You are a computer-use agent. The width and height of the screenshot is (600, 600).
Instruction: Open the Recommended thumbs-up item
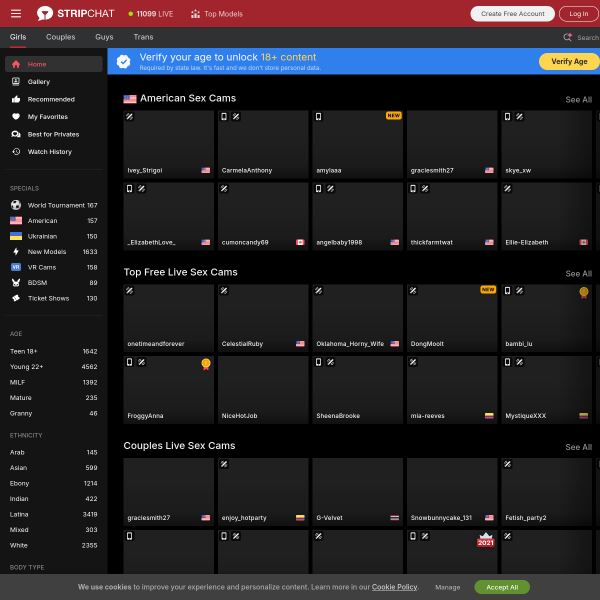click(x=54, y=99)
